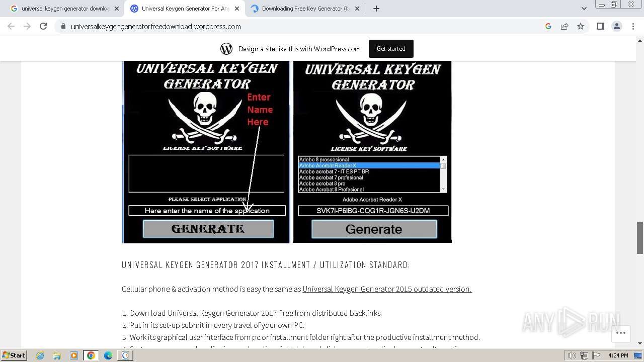
Task: Open Microsoft Edge from taskbar
Action: pos(108,355)
